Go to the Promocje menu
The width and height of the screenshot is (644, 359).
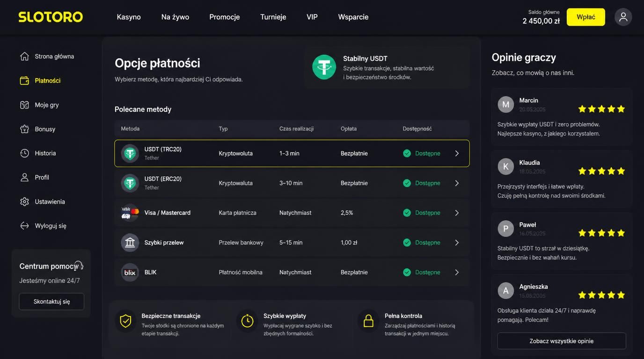tap(225, 17)
